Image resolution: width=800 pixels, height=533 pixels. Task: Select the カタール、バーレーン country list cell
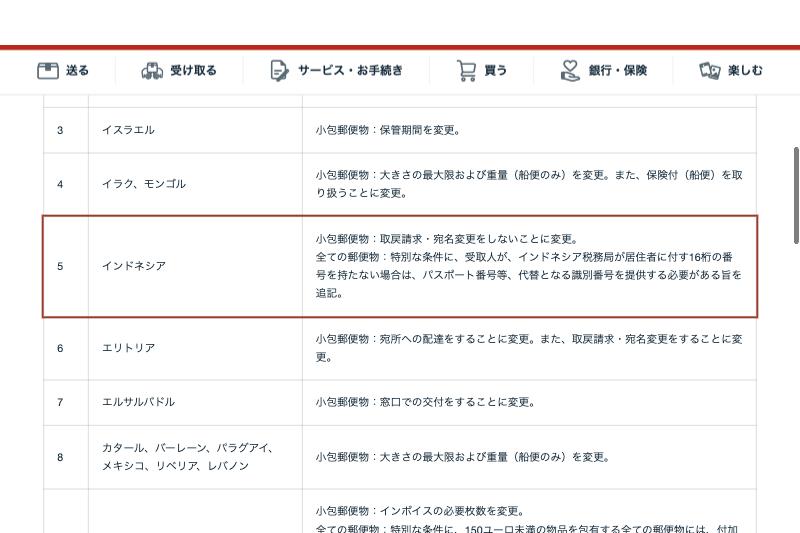195,457
